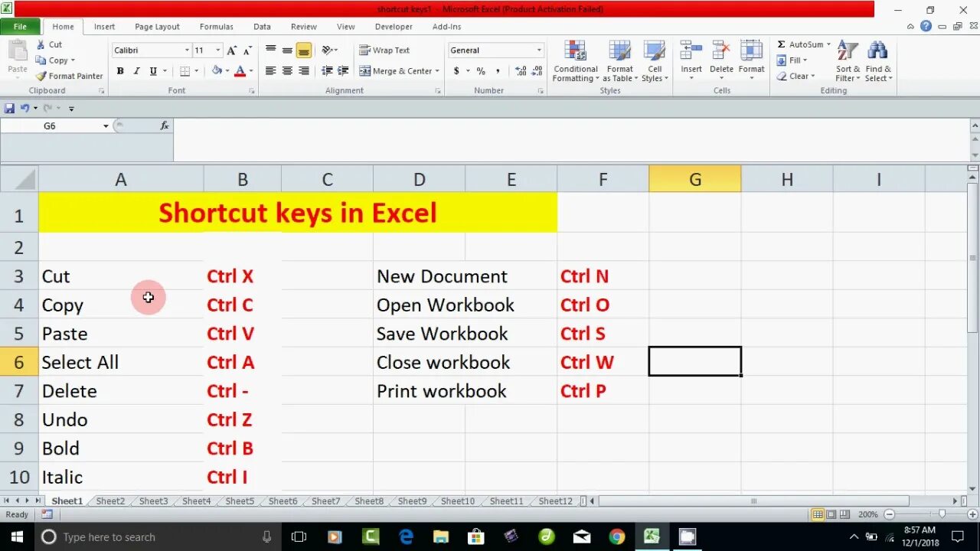Toggle Bottom Align button

304,51
